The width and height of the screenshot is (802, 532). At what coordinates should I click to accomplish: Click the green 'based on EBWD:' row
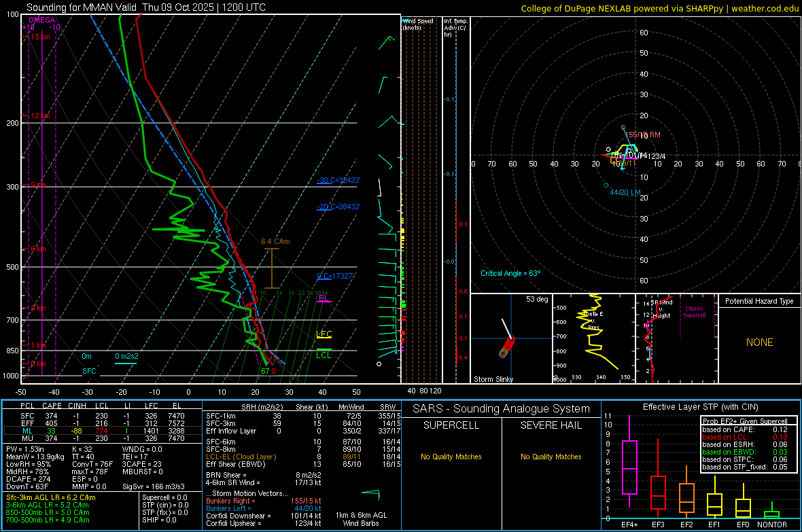(x=745, y=452)
